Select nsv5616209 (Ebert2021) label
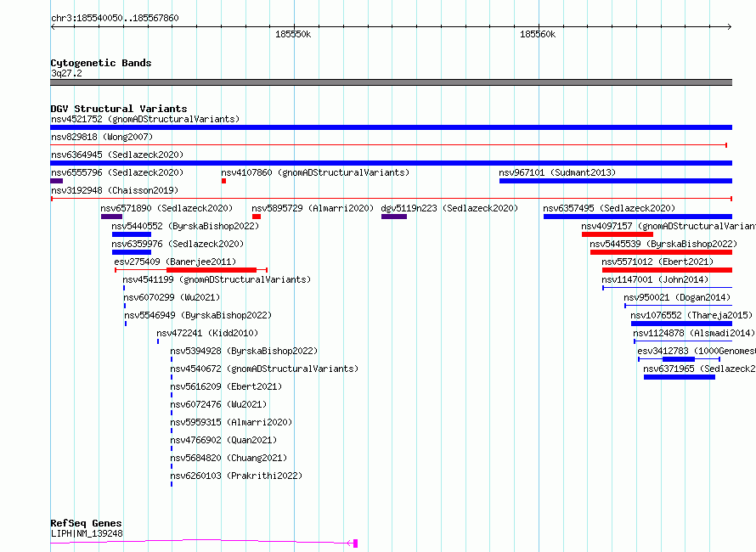 click(x=226, y=386)
